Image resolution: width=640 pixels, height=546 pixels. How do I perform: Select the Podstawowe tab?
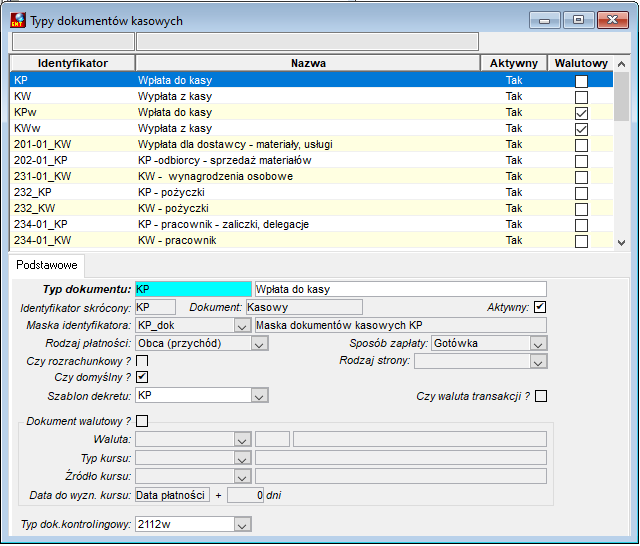coord(47,265)
